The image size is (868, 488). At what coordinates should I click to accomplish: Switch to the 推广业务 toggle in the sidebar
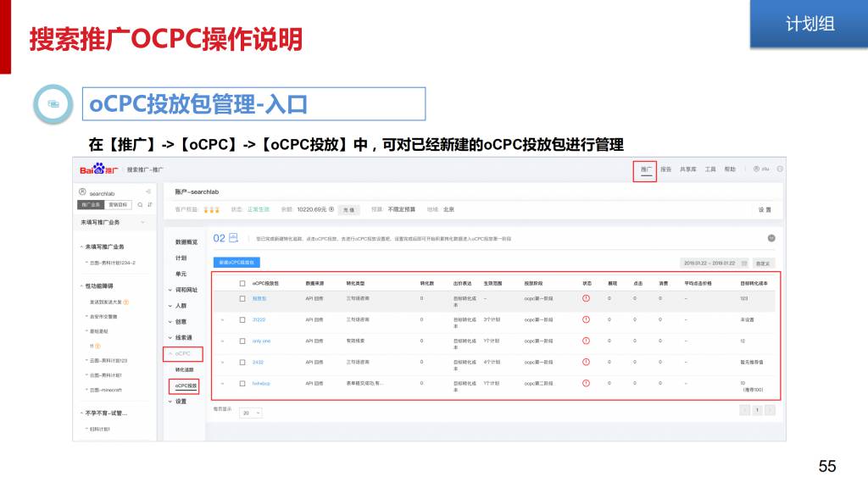(91, 205)
